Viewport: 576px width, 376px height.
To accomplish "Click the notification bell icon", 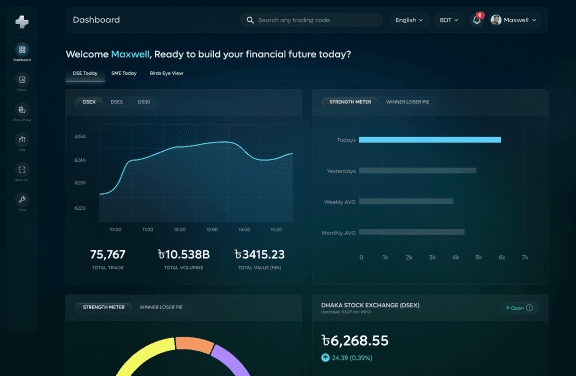I will [x=477, y=20].
